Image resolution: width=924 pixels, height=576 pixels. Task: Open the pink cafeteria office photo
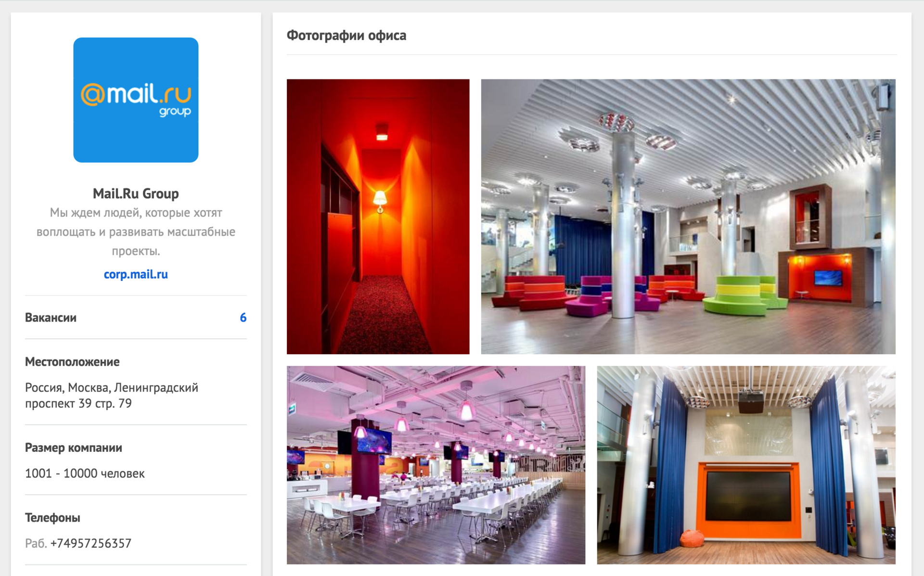pyautogui.click(x=436, y=465)
